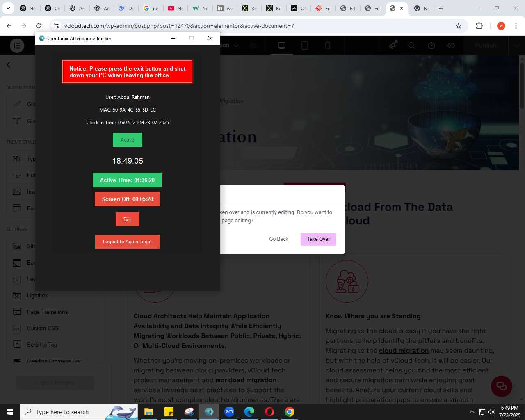Click the Elementor Publish button
This screenshot has width=525, height=420.
[486, 46]
